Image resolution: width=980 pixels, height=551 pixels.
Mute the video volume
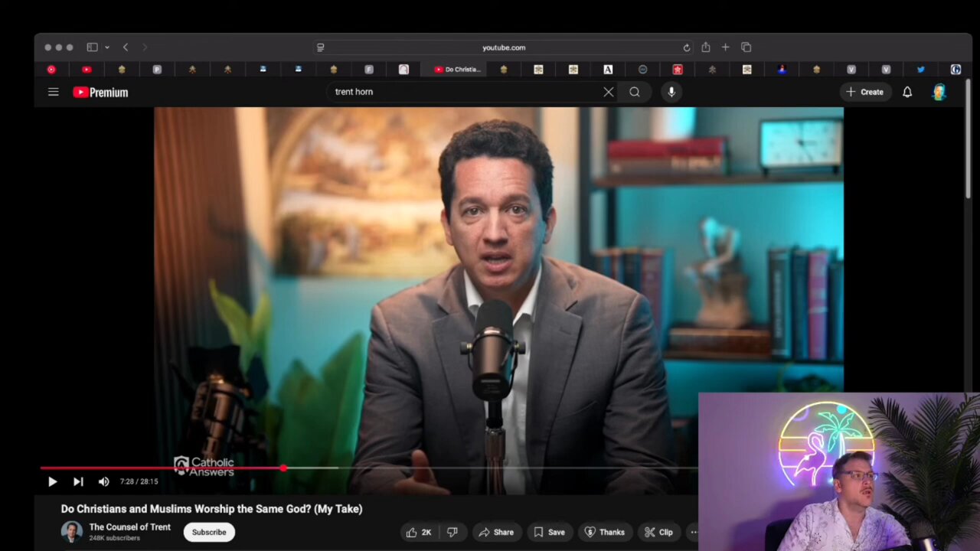[x=104, y=481]
